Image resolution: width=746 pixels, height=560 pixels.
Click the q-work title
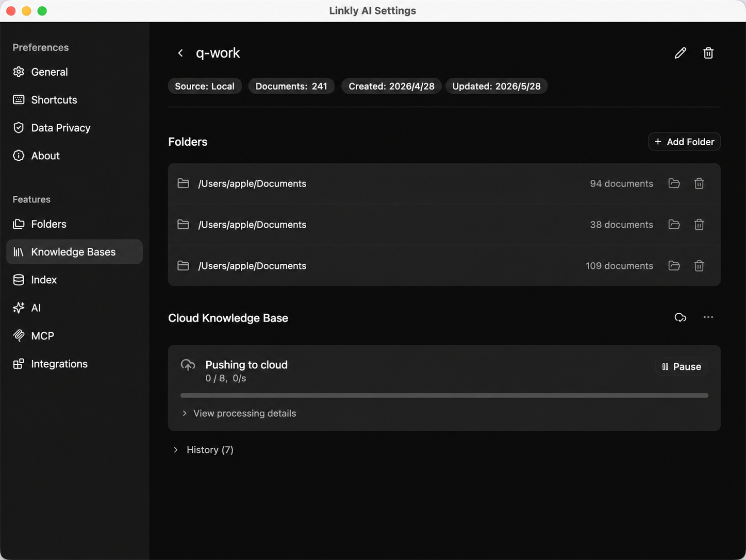pos(218,53)
